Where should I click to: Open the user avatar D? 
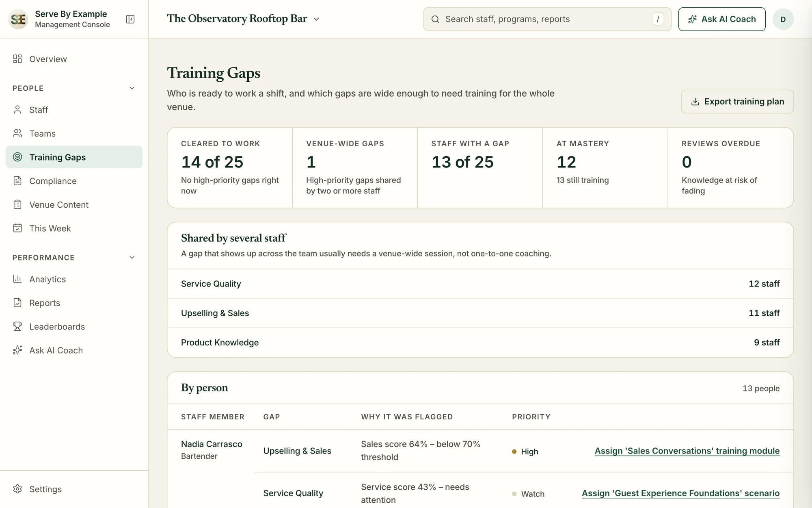pos(783,19)
